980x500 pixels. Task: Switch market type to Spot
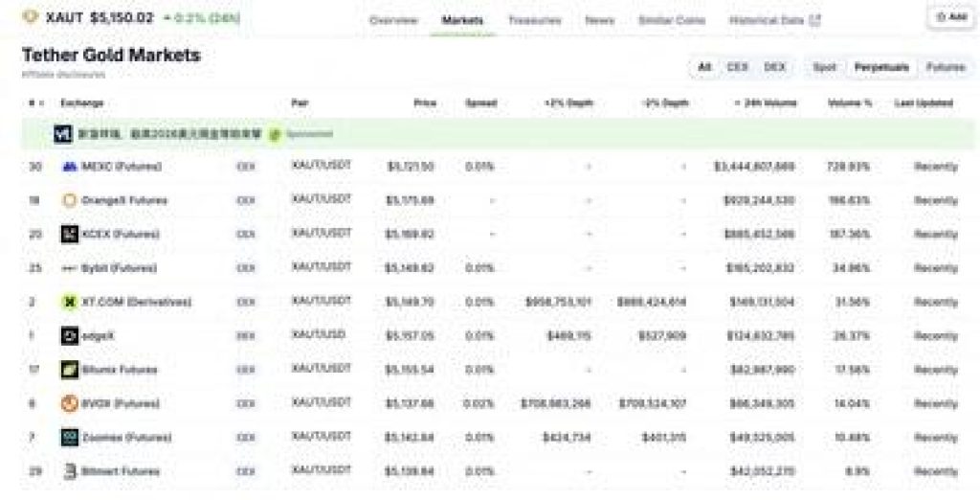[x=824, y=67]
